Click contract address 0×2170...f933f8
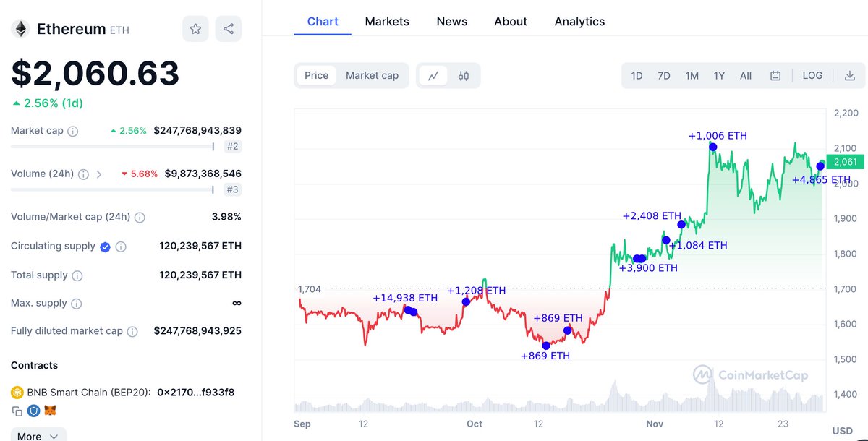This screenshot has height=441, width=868. point(196,393)
